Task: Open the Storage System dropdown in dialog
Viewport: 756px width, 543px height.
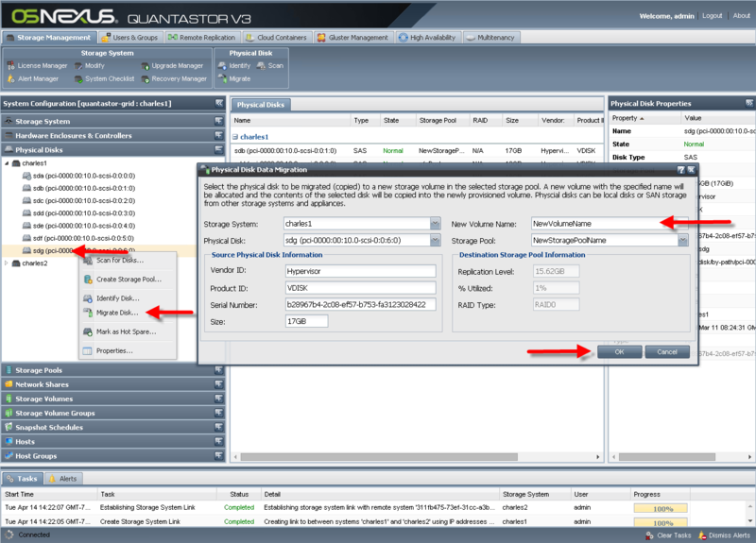Action: (x=435, y=224)
